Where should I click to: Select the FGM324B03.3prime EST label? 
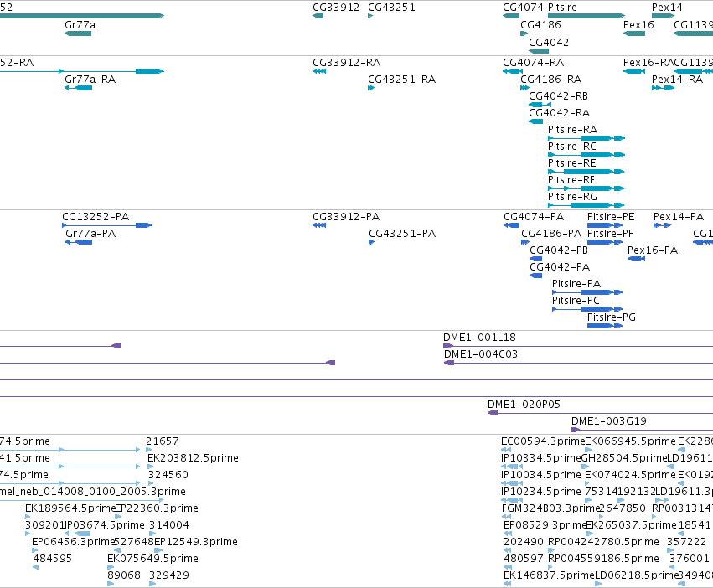click(550, 508)
